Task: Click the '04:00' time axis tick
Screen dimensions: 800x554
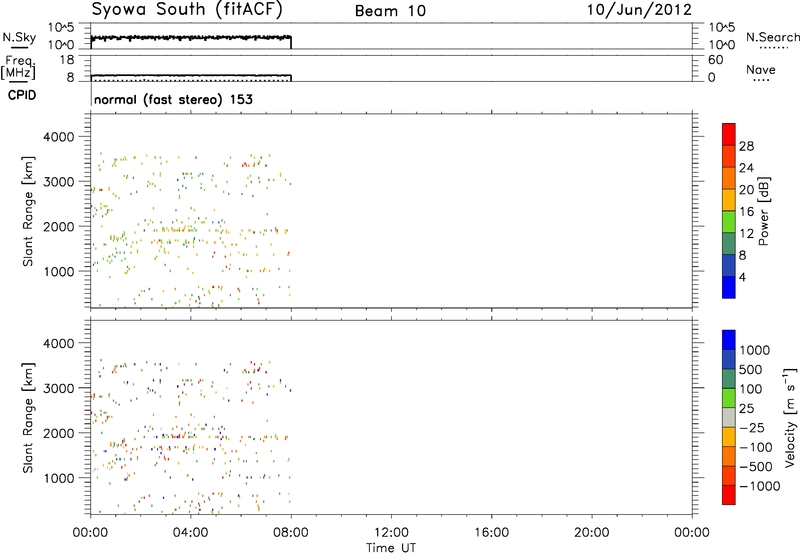Action: tap(191, 533)
